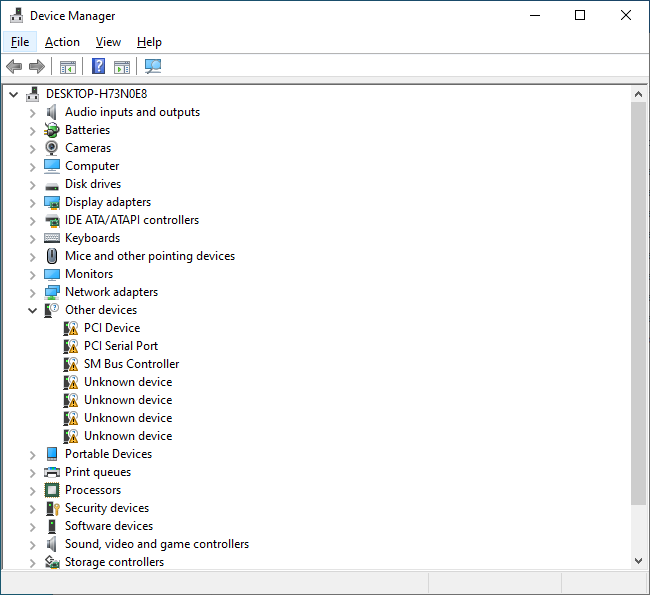
Task: Open the File menu
Action: 20,42
